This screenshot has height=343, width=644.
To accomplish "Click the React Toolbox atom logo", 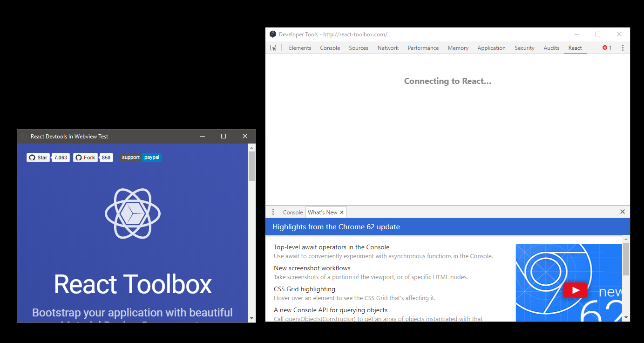I will click(133, 213).
